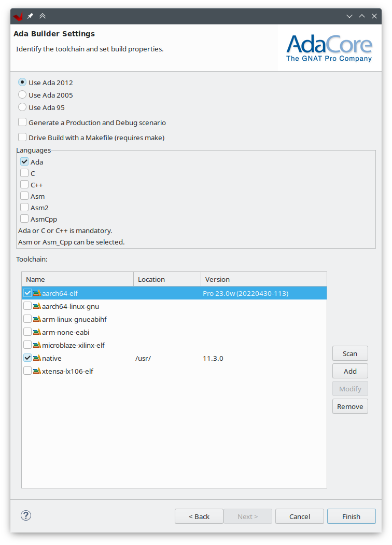
Task: Uncheck the native toolchain checkbox
Action: 27,358
